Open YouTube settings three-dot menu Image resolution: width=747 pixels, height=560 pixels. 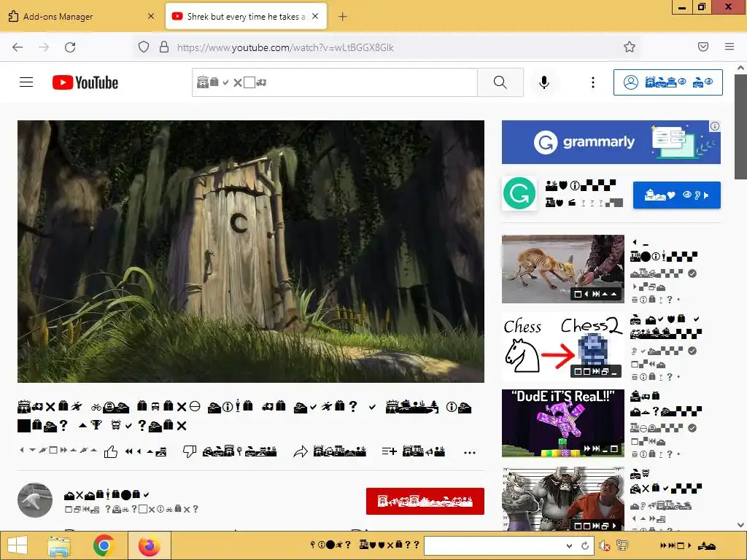tap(593, 82)
